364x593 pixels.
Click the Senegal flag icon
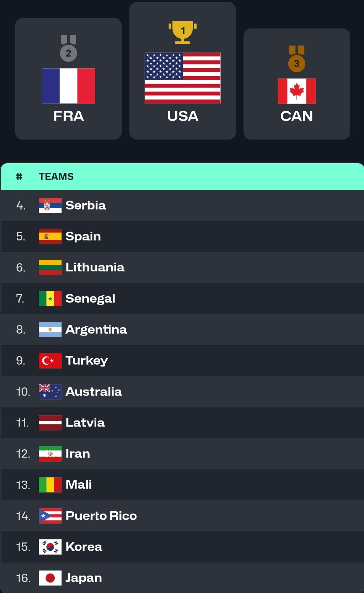(x=50, y=298)
